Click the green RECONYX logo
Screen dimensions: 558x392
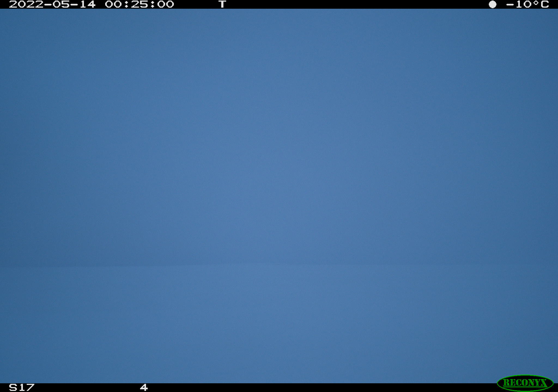pos(525,383)
